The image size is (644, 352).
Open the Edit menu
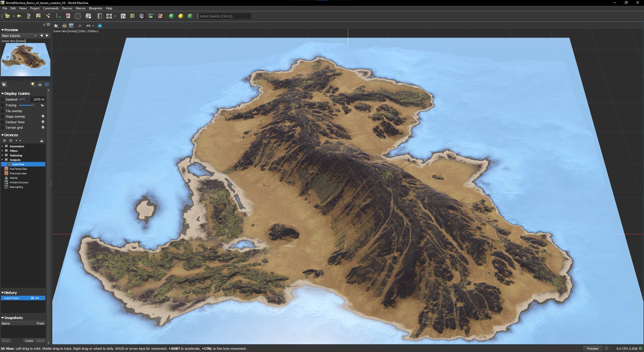[13, 8]
